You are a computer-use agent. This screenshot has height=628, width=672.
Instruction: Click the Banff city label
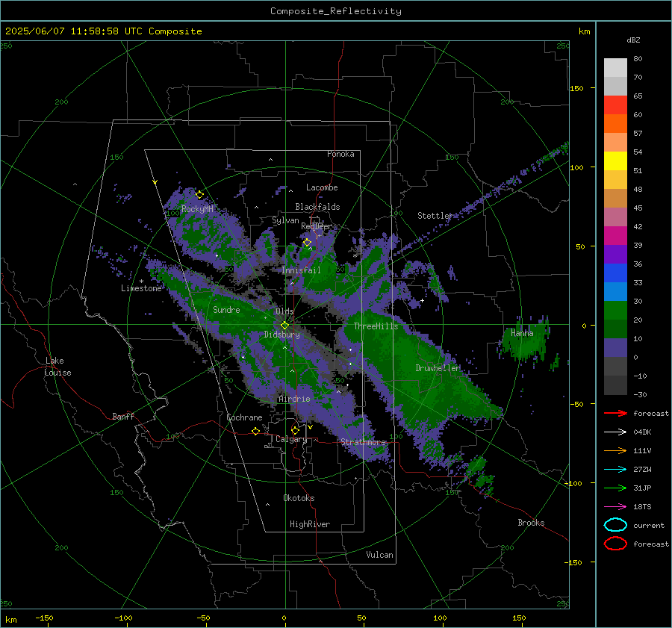[x=123, y=416]
